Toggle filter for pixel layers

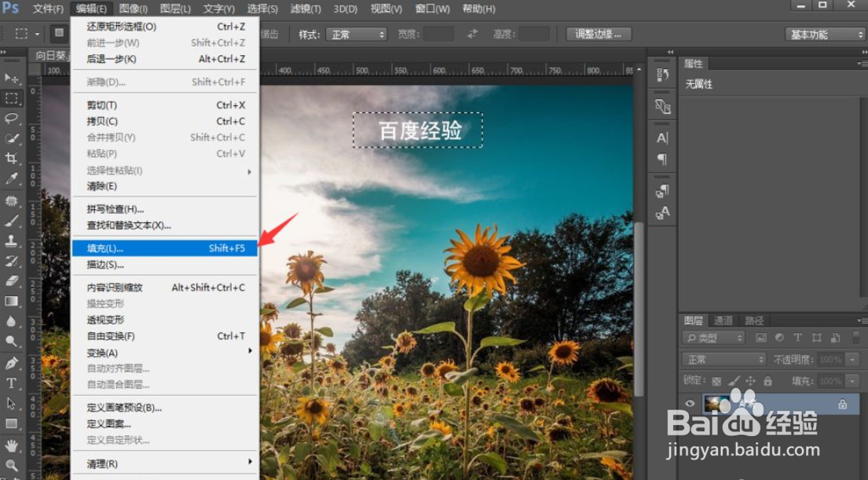[761, 338]
